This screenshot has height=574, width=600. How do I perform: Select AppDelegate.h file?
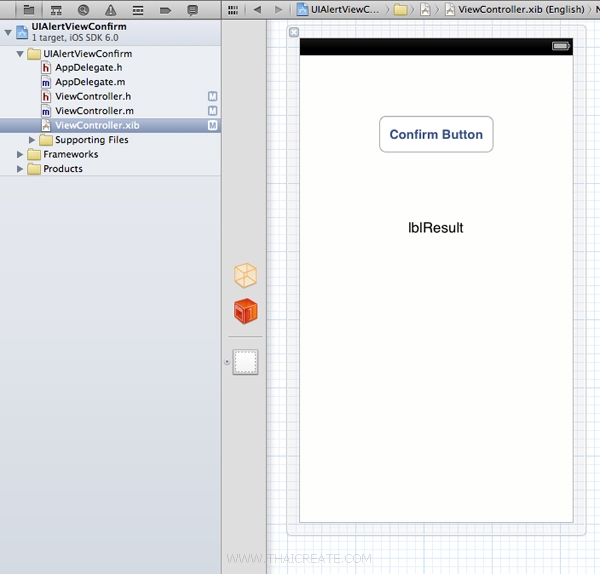click(110, 68)
